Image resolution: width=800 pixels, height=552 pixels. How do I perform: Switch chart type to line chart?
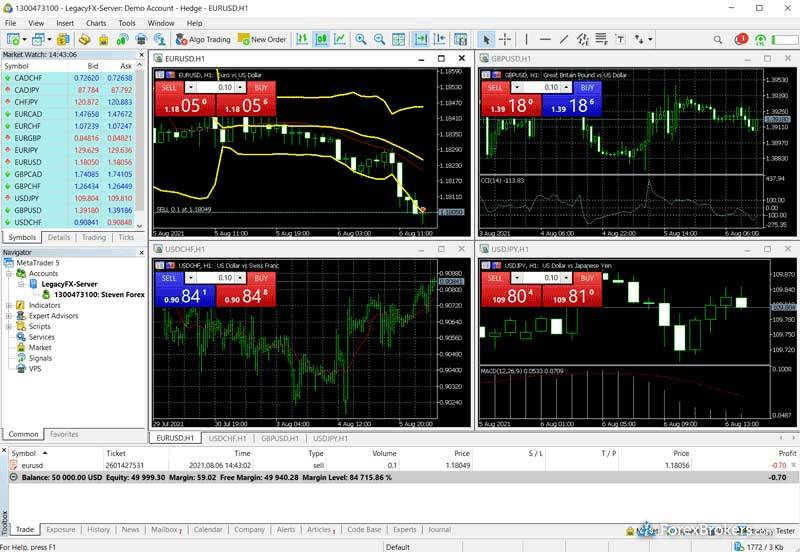coord(340,39)
